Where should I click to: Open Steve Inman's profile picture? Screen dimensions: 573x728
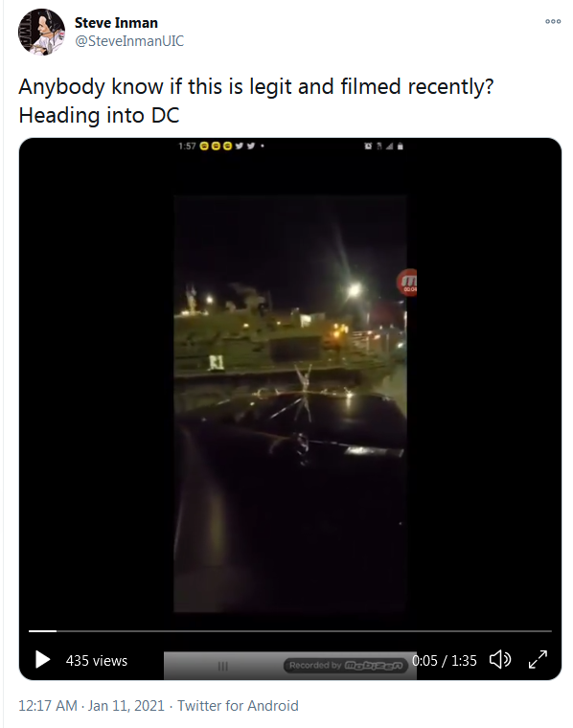coord(41,32)
